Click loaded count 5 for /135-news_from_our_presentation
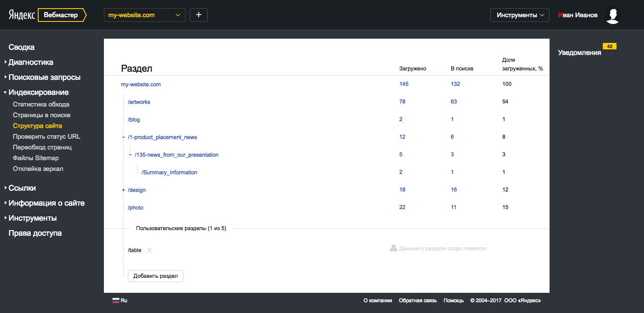Screen dimensions: 644x313 401,155
